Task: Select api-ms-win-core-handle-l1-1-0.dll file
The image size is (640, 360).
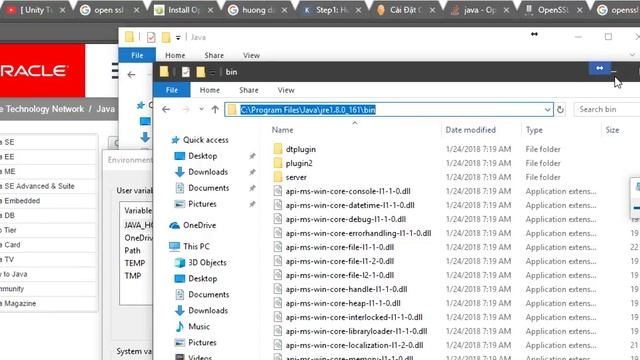Action: click(x=346, y=289)
